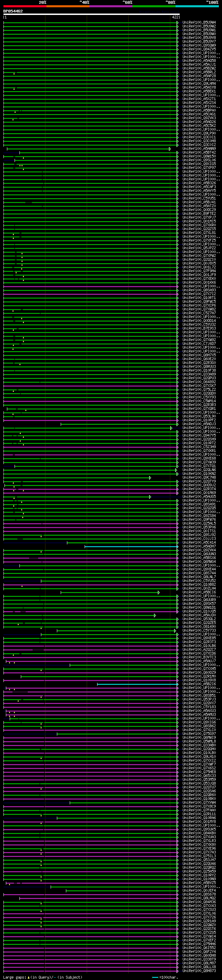Select the UniRef100_A5X2S4 entry

tap(199, 103)
